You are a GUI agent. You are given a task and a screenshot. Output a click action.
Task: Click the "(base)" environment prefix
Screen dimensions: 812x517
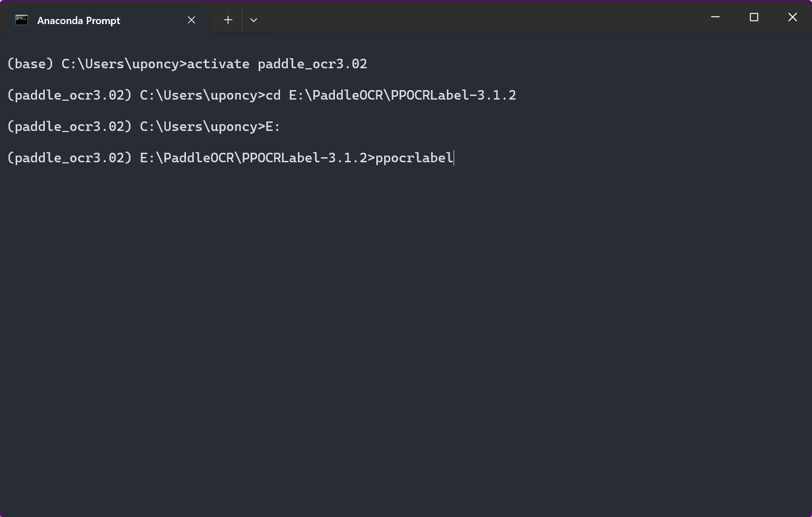pyautogui.click(x=30, y=64)
